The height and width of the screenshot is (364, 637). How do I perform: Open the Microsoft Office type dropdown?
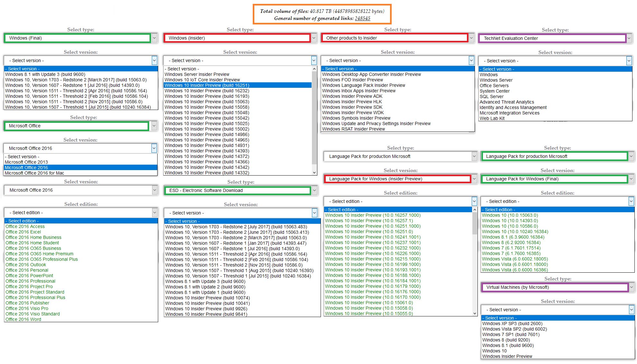(81, 126)
